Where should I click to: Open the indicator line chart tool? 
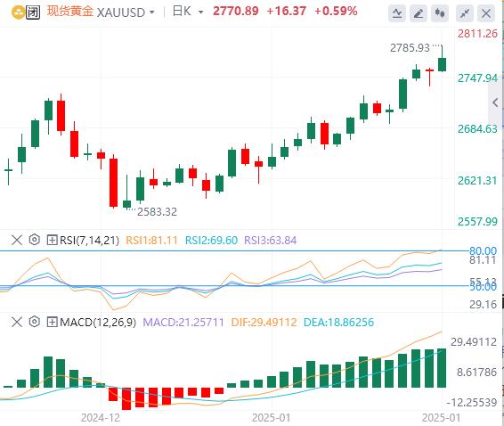point(397,13)
